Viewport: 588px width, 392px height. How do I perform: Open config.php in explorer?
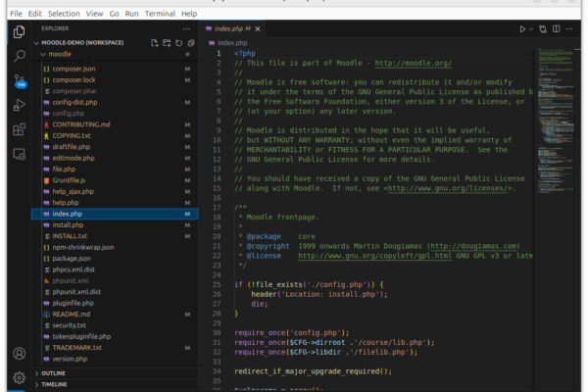click(x=115, y=114)
